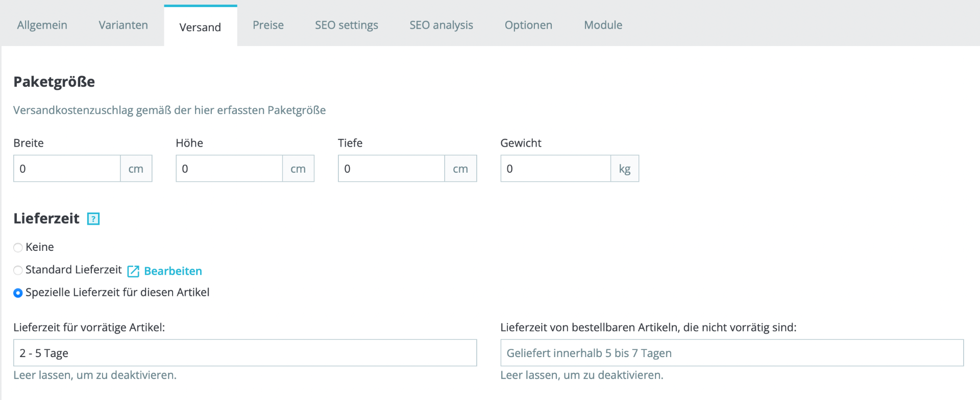Open the SEO settings tab
Image resolution: width=980 pixels, height=400 pixels.
346,25
